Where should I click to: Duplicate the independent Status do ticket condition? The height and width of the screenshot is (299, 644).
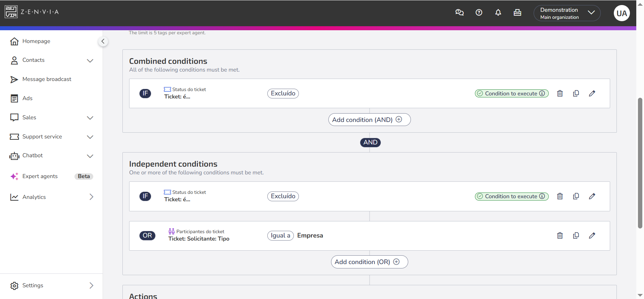click(x=576, y=196)
